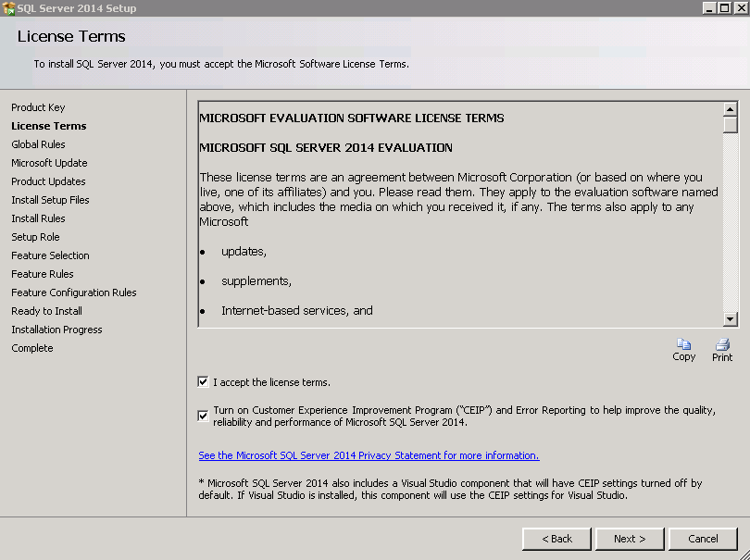Select the Product Updates step
Image resolution: width=750 pixels, height=560 pixels.
click(x=48, y=181)
